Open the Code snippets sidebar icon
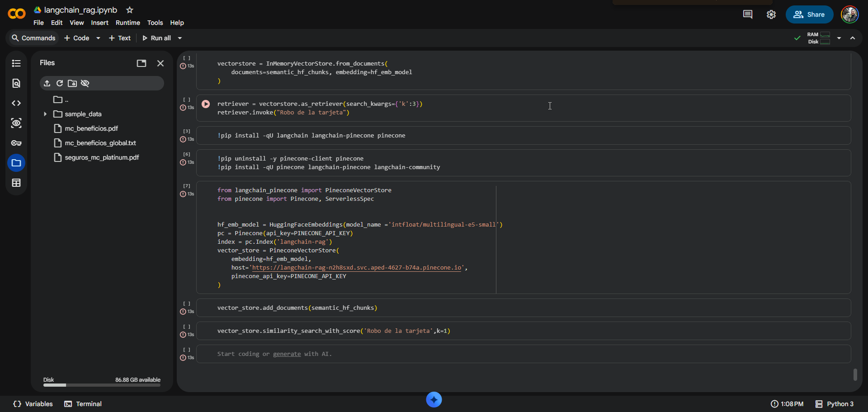Screen dimensions: 868x412 coord(16,103)
